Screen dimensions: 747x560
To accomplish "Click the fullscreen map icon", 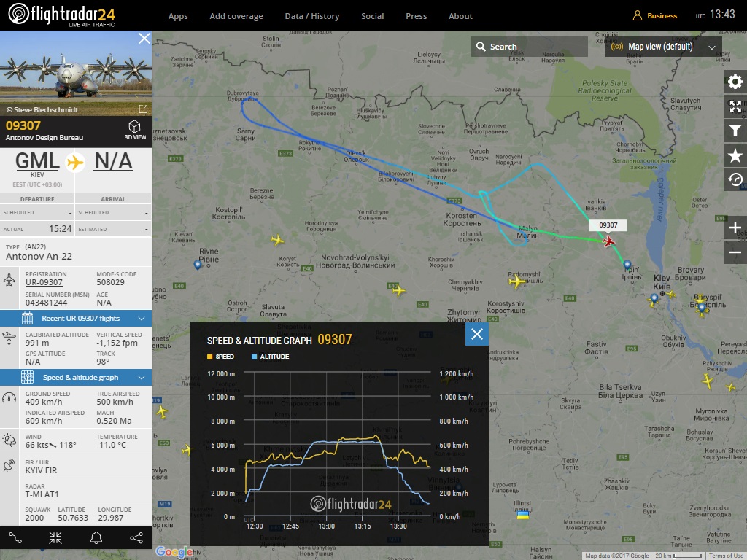I will pyautogui.click(x=735, y=106).
